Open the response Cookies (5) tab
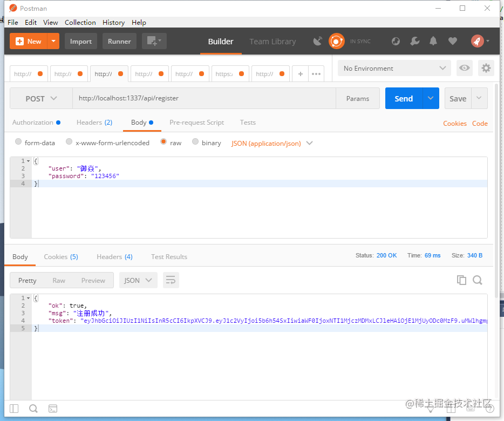 click(x=61, y=257)
